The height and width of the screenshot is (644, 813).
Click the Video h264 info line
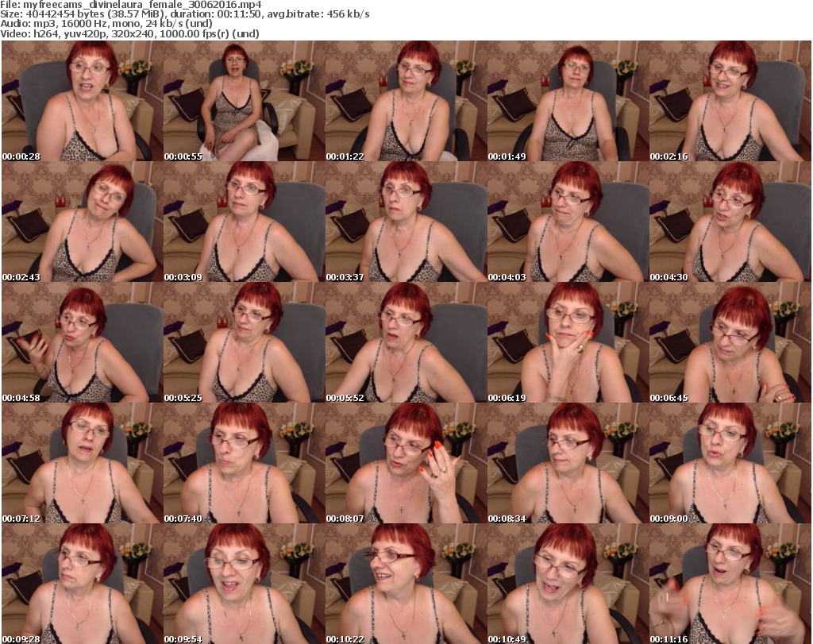[x=129, y=33]
